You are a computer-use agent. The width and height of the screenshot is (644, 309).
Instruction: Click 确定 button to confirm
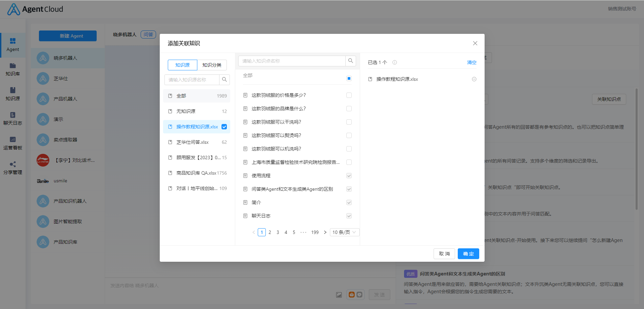(x=468, y=254)
